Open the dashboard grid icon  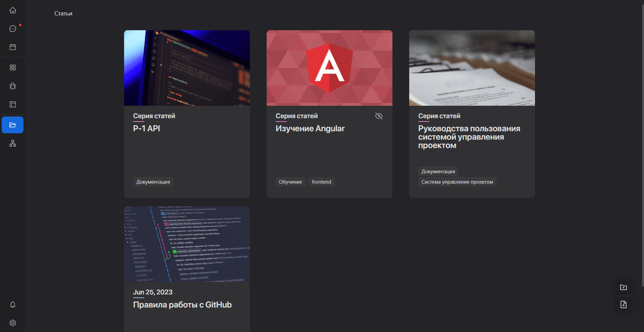coord(13,67)
